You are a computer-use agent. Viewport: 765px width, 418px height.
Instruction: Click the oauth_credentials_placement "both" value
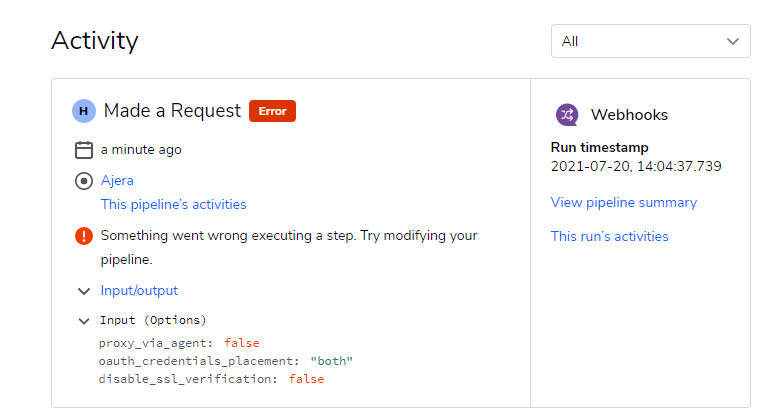[x=331, y=361]
